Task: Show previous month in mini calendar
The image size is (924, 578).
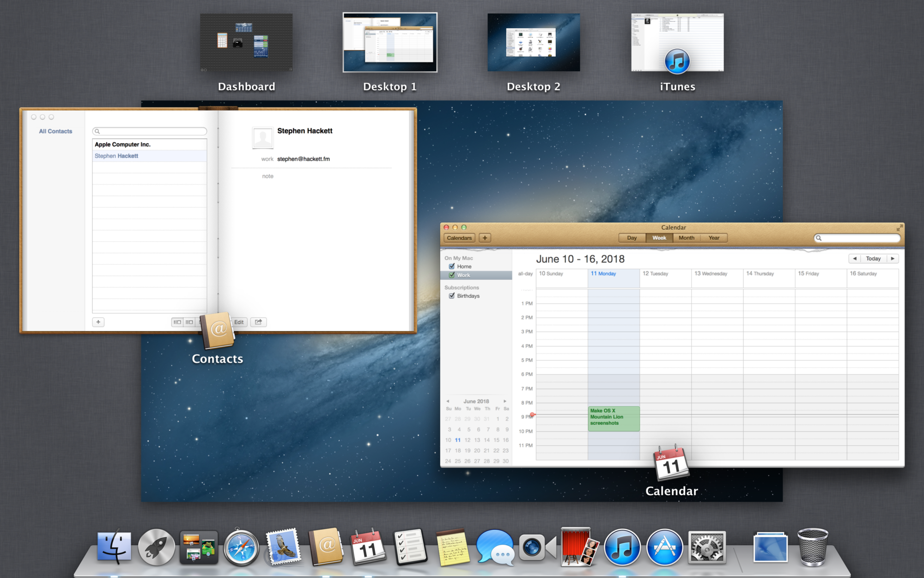Action: [448, 401]
